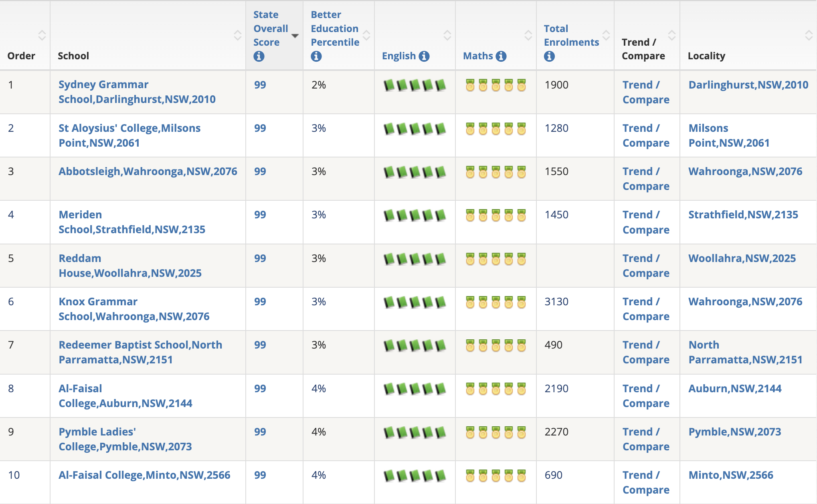Open Trend / Compare for Al-Faisal College Minto
This screenshot has width=817, height=504.
tap(646, 482)
